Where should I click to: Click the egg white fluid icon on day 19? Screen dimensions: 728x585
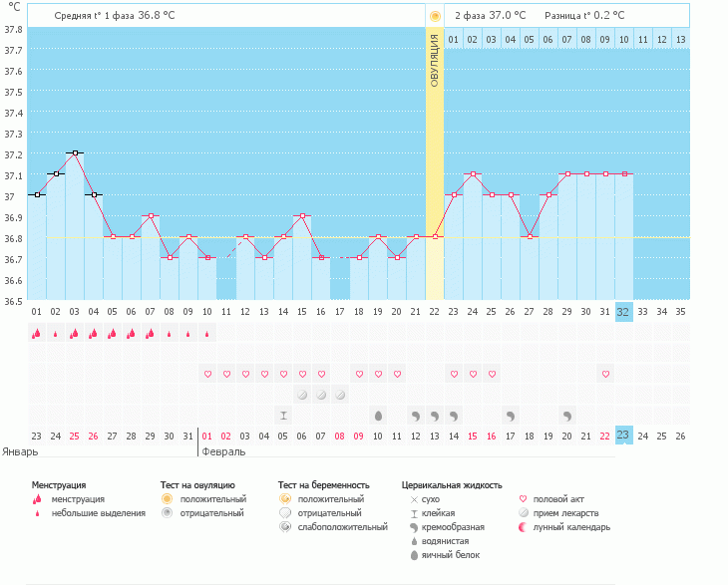point(378,415)
